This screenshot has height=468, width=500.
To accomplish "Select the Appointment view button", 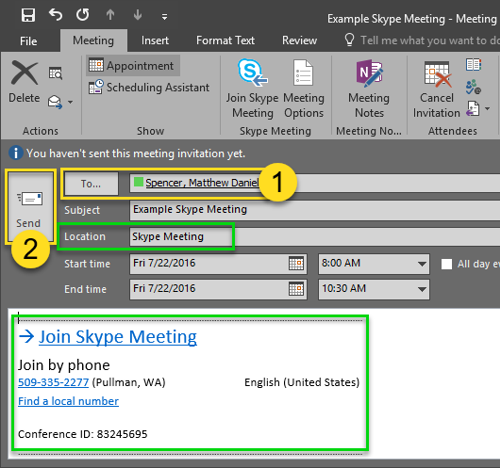I will pyautogui.click(x=133, y=66).
